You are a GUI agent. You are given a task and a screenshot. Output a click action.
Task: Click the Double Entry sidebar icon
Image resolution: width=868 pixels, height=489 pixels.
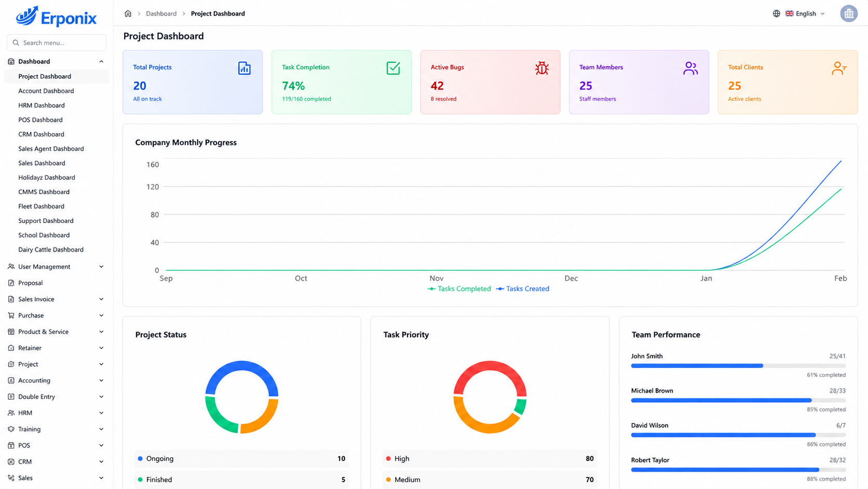click(11, 397)
